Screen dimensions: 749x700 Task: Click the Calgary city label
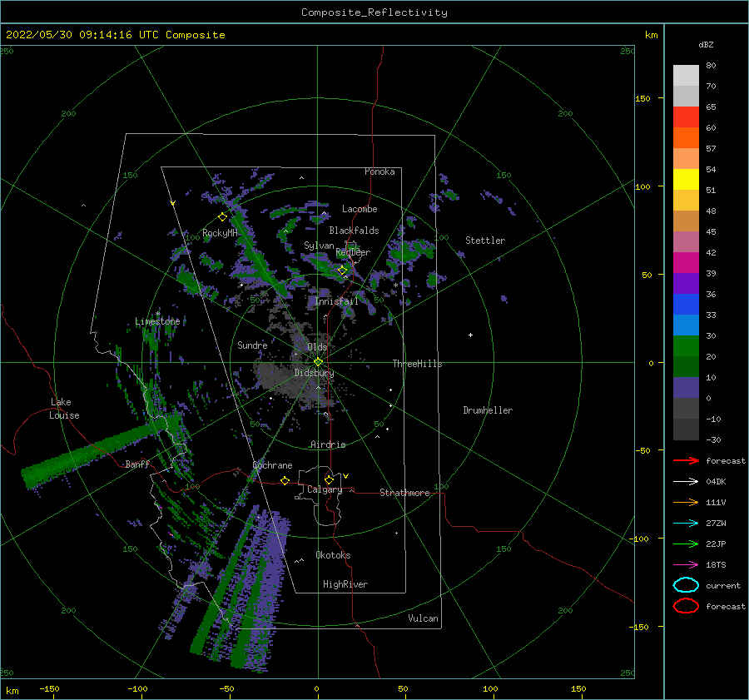tap(325, 489)
